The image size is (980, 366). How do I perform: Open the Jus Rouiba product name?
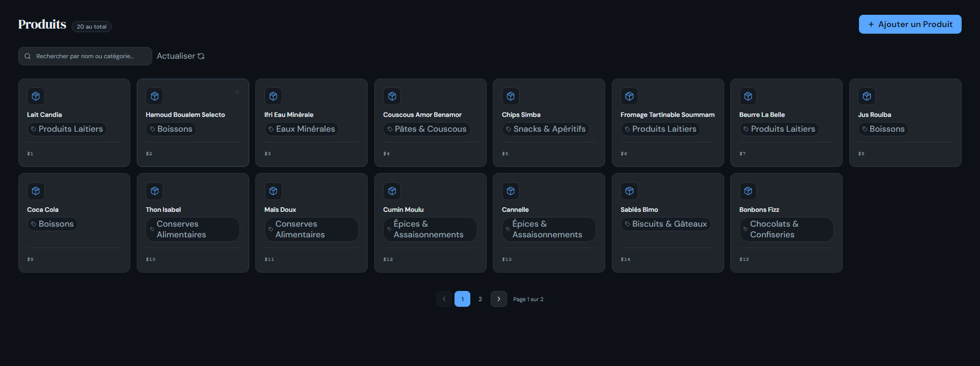[x=874, y=115]
